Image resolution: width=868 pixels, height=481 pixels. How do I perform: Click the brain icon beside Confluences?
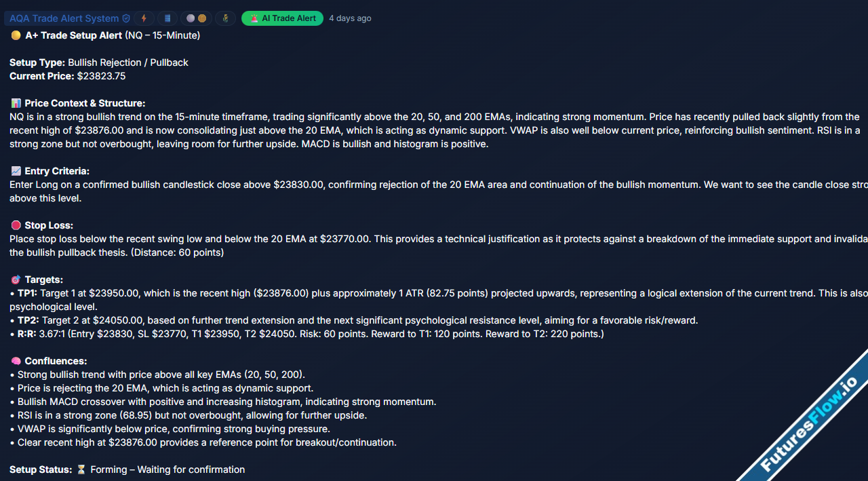click(x=16, y=361)
